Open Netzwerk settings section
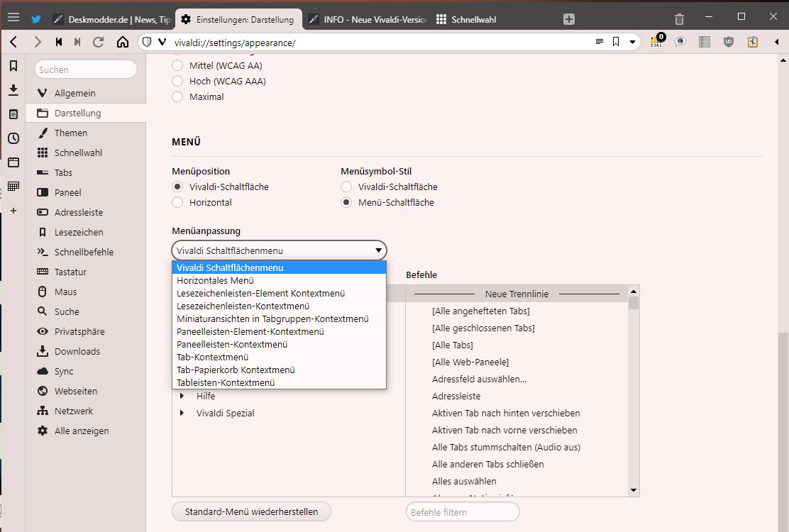The width and height of the screenshot is (789, 532). tap(86, 411)
